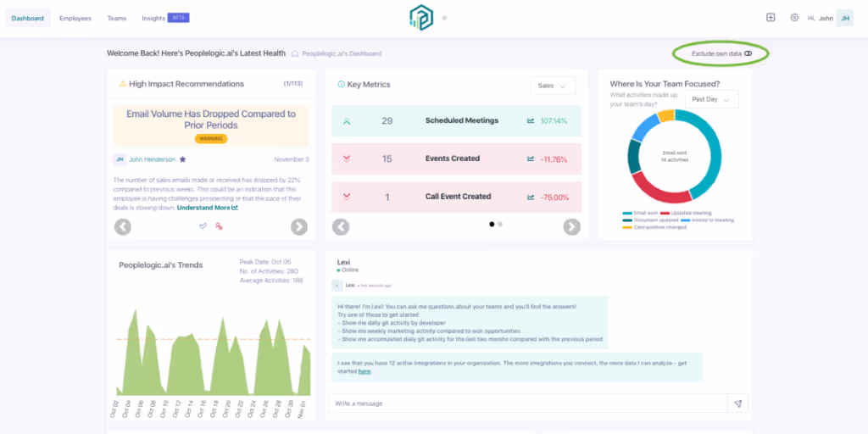This screenshot has height=434, width=868.
Task: Show next Key Metrics page with right arrow
Action: [572, 227]
